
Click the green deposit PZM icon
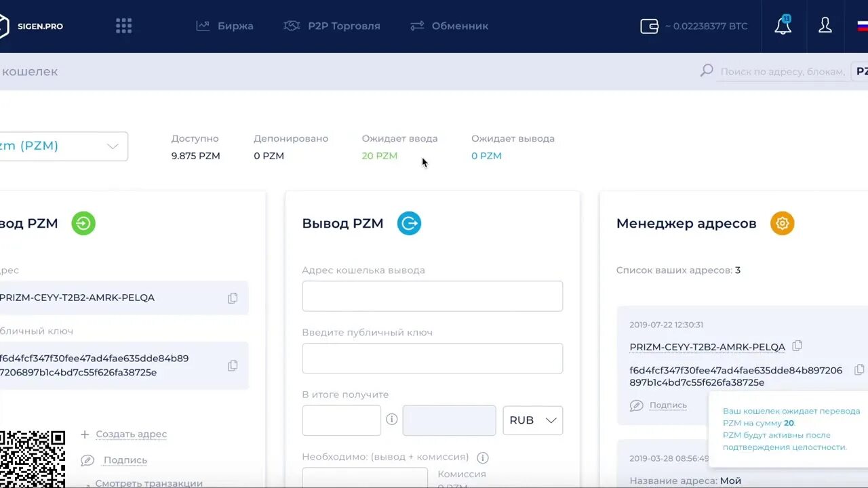(x=83, y=223)
